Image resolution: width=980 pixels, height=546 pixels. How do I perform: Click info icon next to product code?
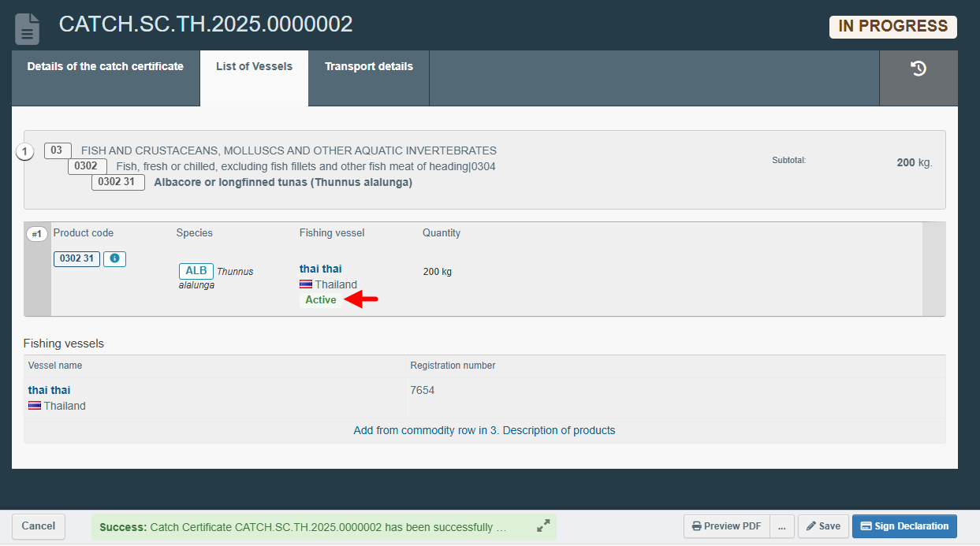(114, 258)
